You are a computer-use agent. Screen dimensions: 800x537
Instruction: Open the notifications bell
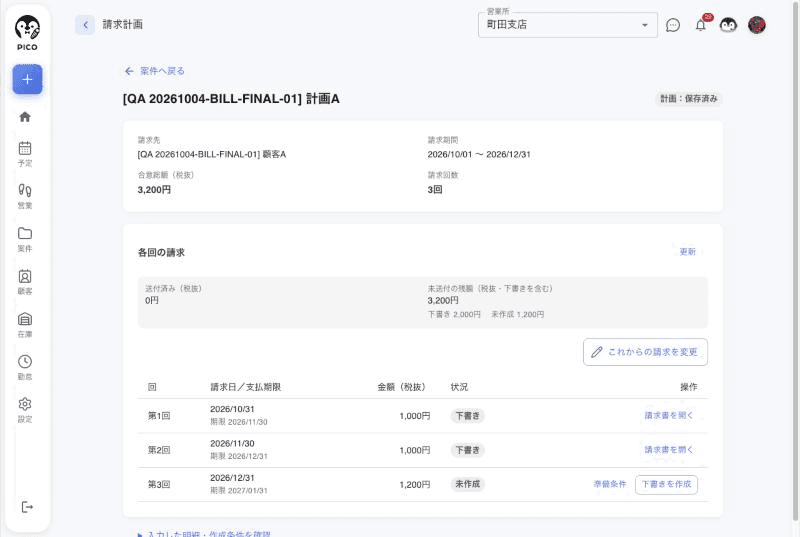pos(701,25)
